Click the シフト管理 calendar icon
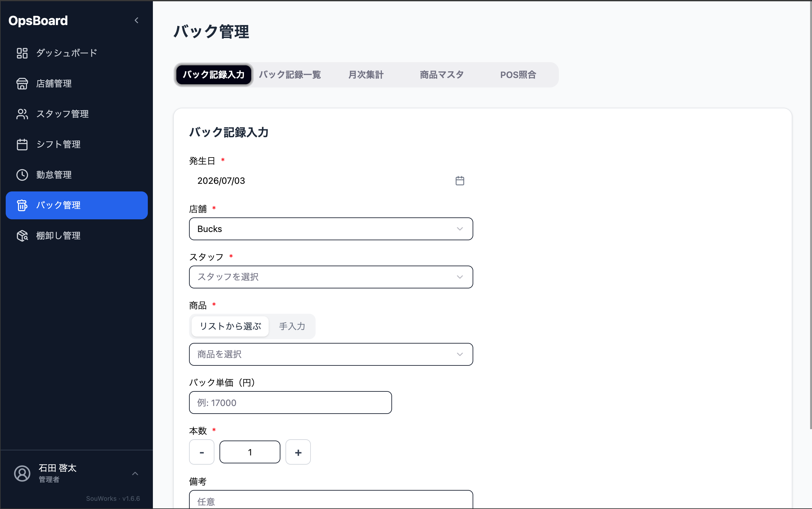 pos(22,145)
